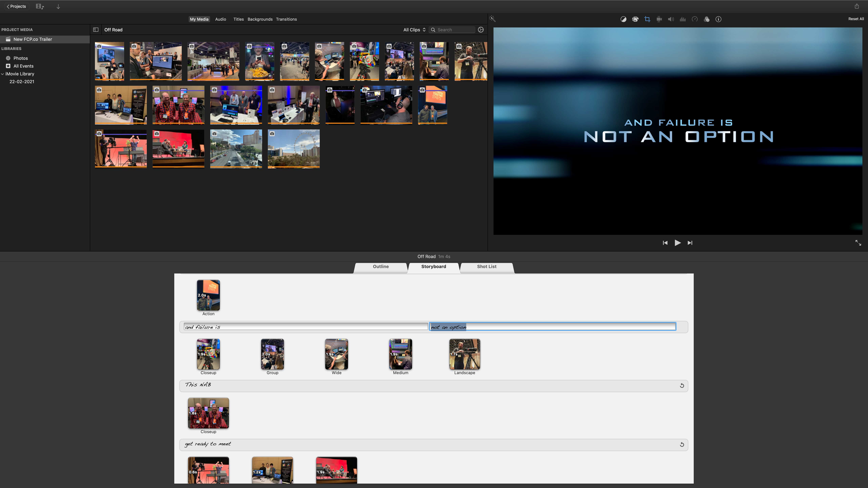Image resolution: width=868 pixels, height=488 pixels.
Task: Play the trailer preview
Action: (x=677, y=243)
